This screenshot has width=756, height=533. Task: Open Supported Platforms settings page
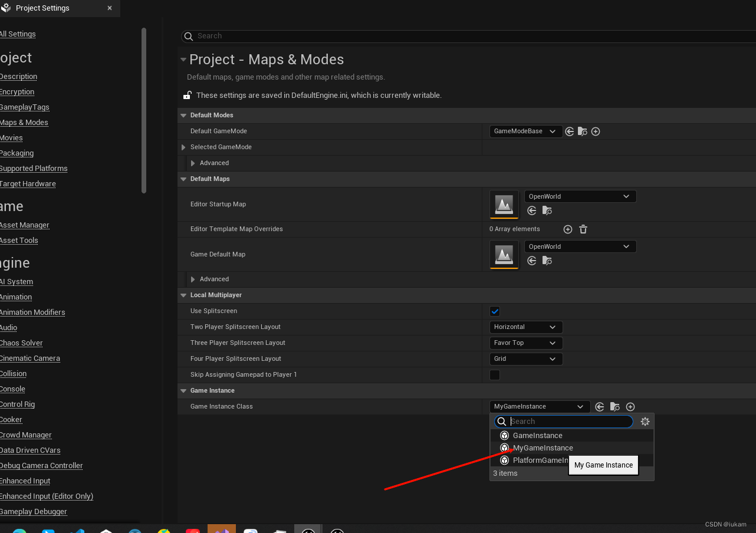click(34, 169)
